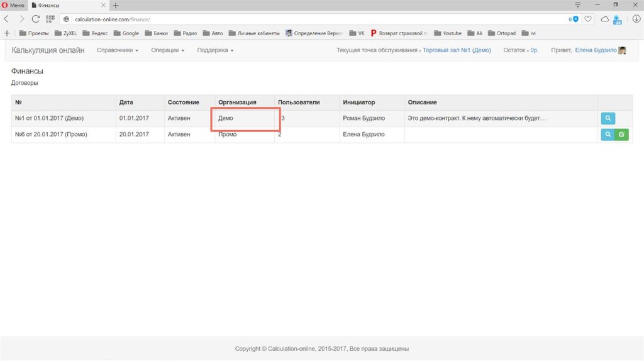The width and height of the screenshot is (644, 361).
Task: Go back with the browser back arrow
Action: [x=7, y=19]
